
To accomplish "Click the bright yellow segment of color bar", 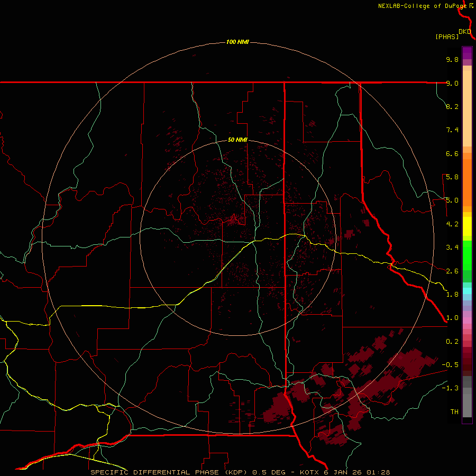I will pyautogui.click(x=467, y=226).
